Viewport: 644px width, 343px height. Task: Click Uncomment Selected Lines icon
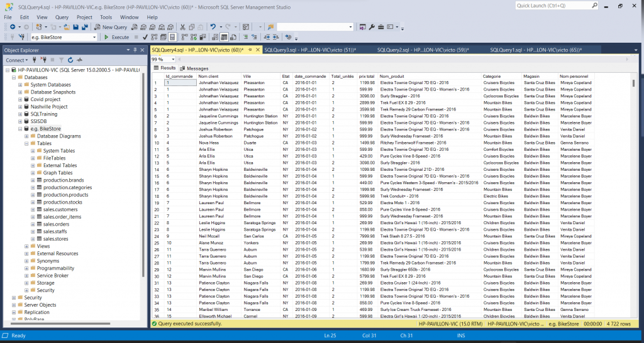pyautogui.click(x=254, y=37)
